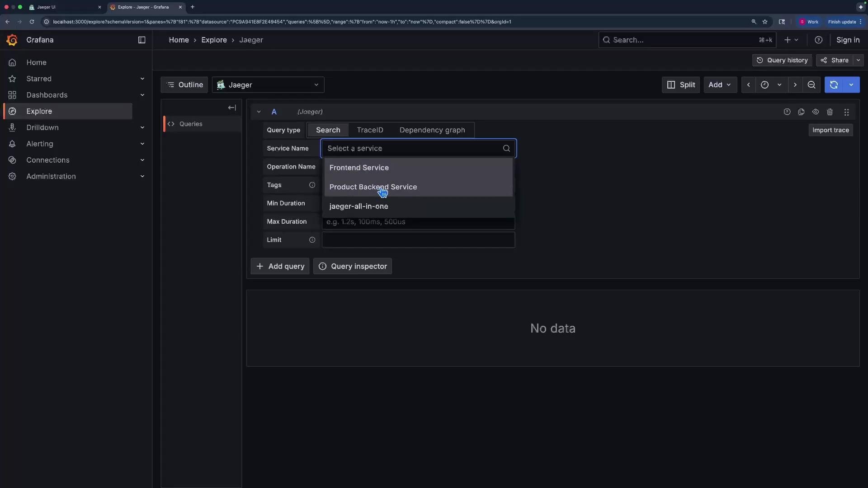
Task: Open Dashboards in the sidebar
Action: pos(47,95)
